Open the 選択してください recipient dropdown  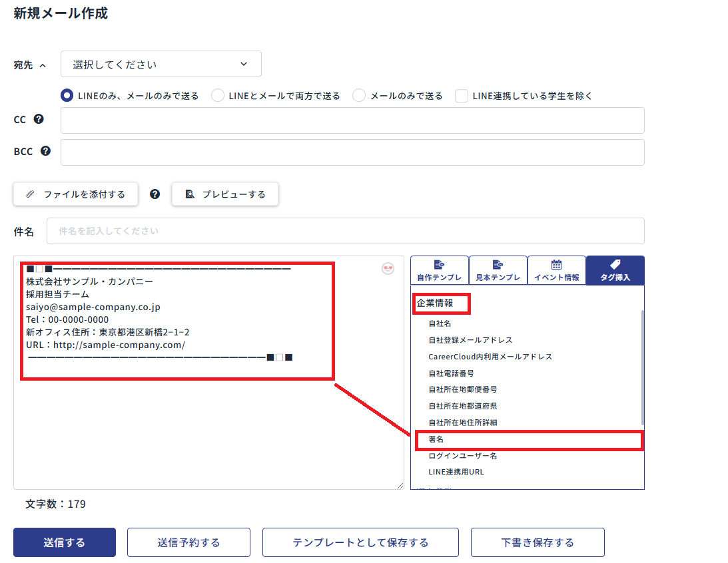(x=160, y=64)
